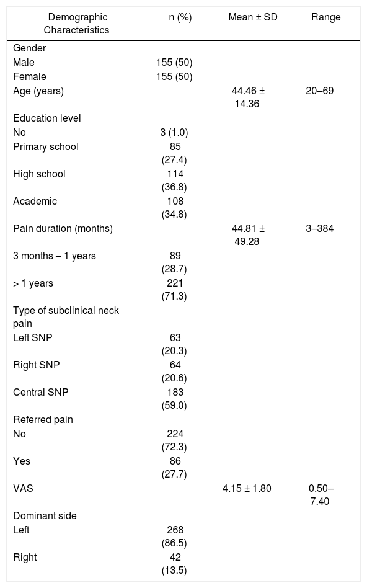Click the Mean ± SD column header

point(253,17)
